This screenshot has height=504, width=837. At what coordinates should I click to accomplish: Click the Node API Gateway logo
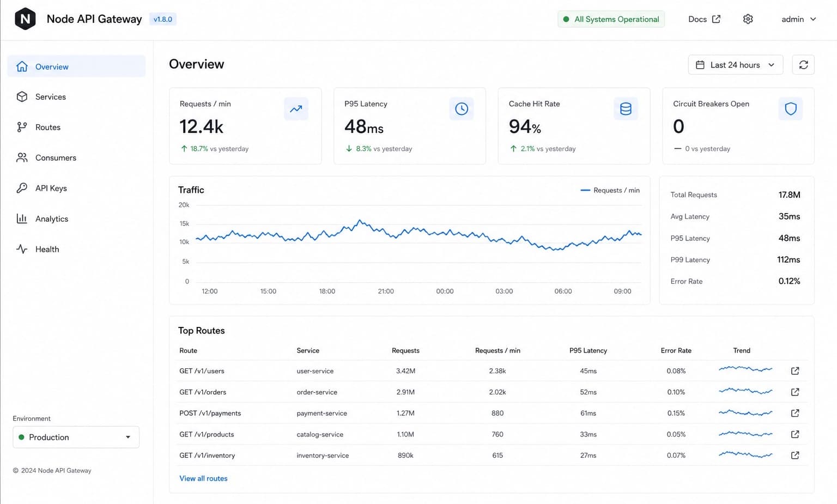click(x=25, y=19)
